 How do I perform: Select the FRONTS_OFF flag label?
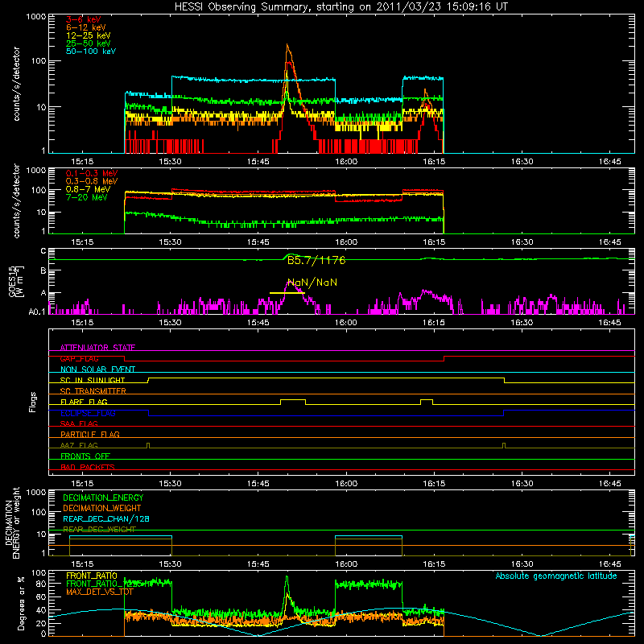click(85, 456)
